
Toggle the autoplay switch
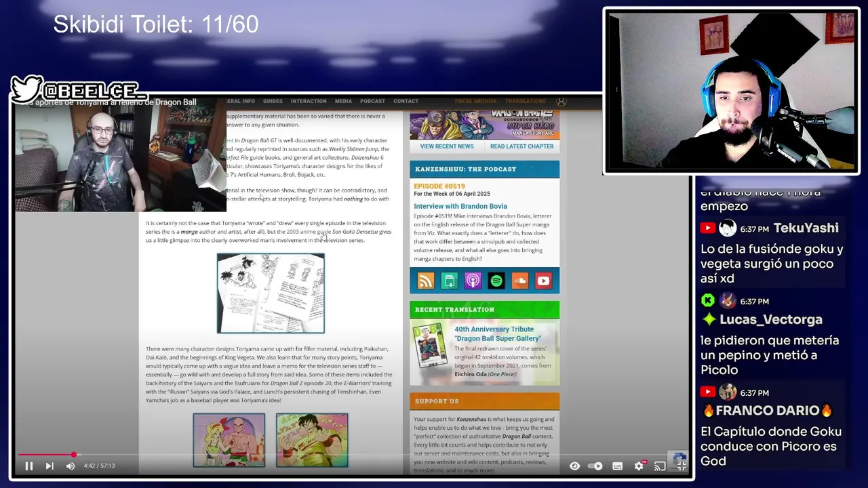tap(595, 466)
